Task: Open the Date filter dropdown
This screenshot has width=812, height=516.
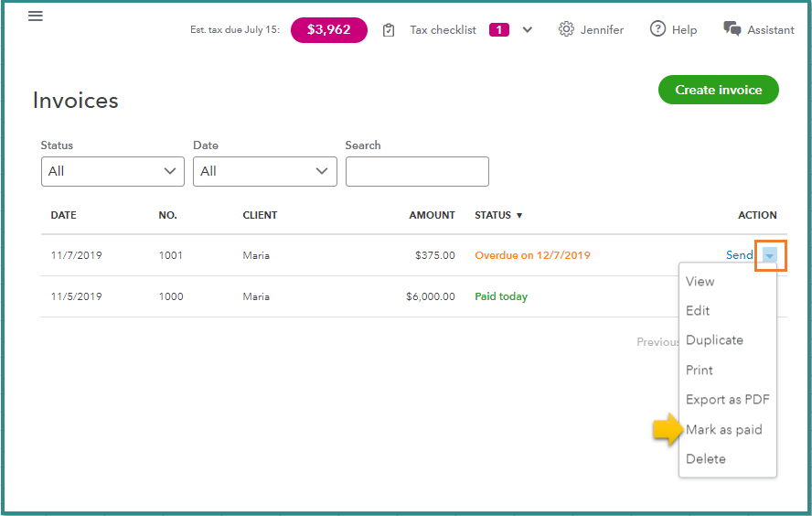Action: [264, 171]
